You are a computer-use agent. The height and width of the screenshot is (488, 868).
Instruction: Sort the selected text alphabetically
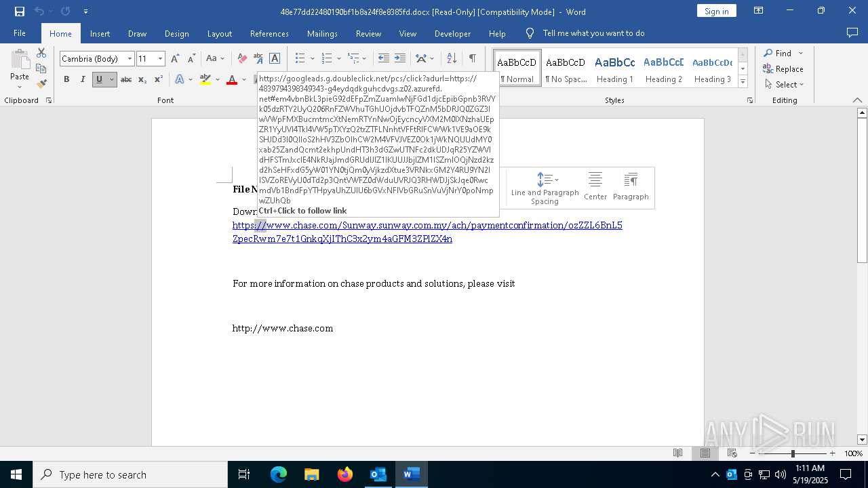point(452,59)
